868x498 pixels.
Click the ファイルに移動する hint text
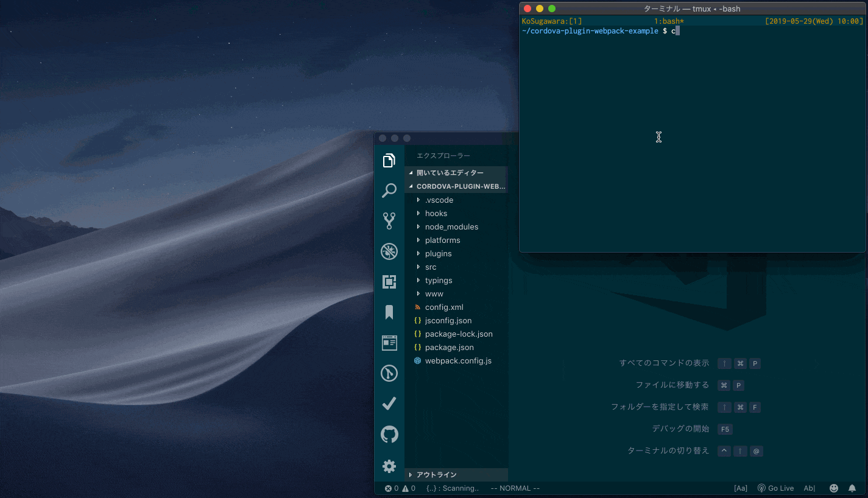pos(672,385)
